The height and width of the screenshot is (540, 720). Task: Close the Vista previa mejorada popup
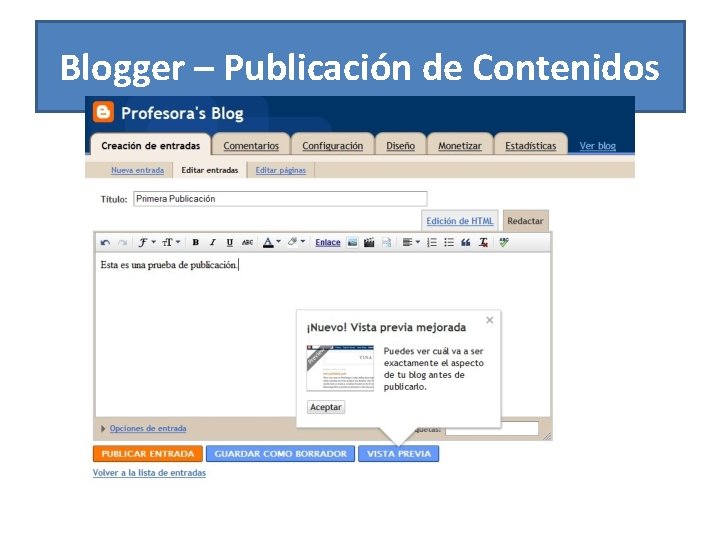click(489, 320)
